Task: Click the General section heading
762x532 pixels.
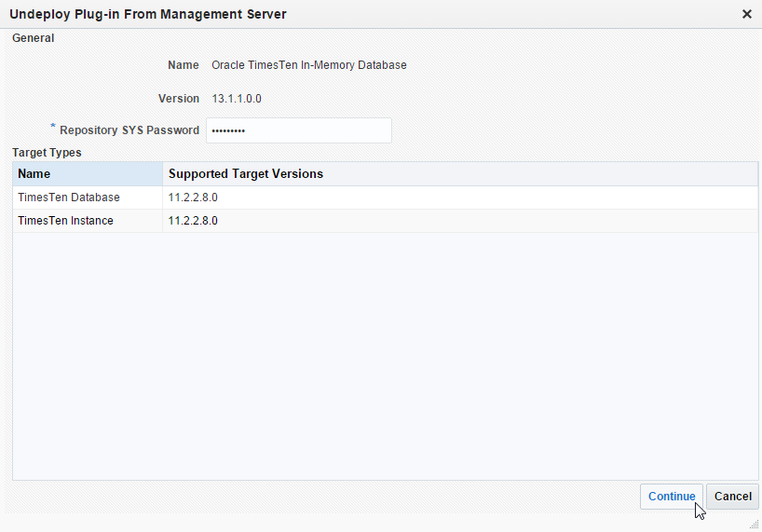Action: [33, 38]
